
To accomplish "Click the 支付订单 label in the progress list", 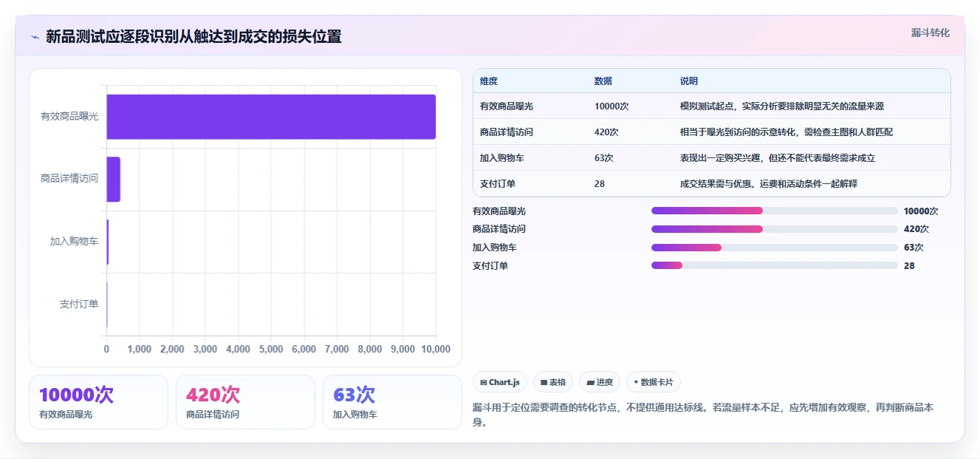I will [490, 266].
